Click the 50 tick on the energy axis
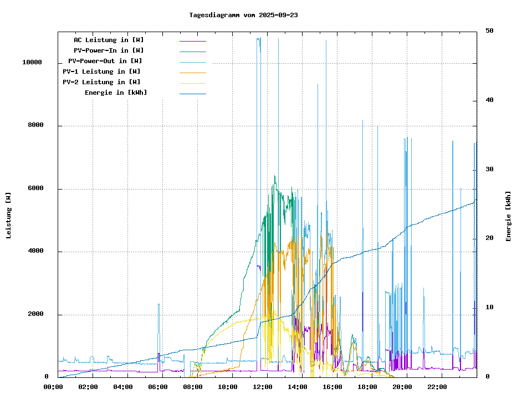This screenshot has width=532, height=399. (x=489, y=31)
